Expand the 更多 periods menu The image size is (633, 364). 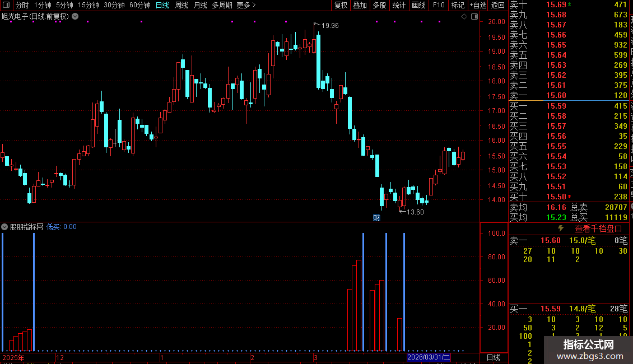[x=246, y=5]
